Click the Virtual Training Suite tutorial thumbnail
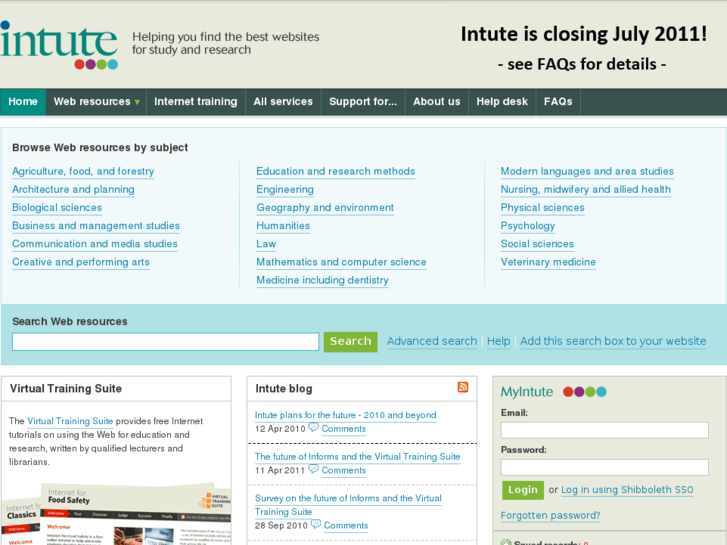This screenshot has height=545, width=727. click(x=116, y=514)
